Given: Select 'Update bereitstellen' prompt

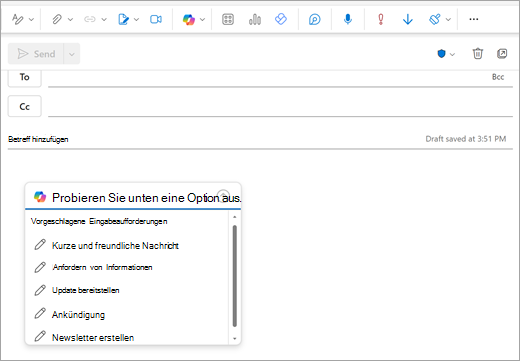Looking at the screenshot, I should point(86,290).
